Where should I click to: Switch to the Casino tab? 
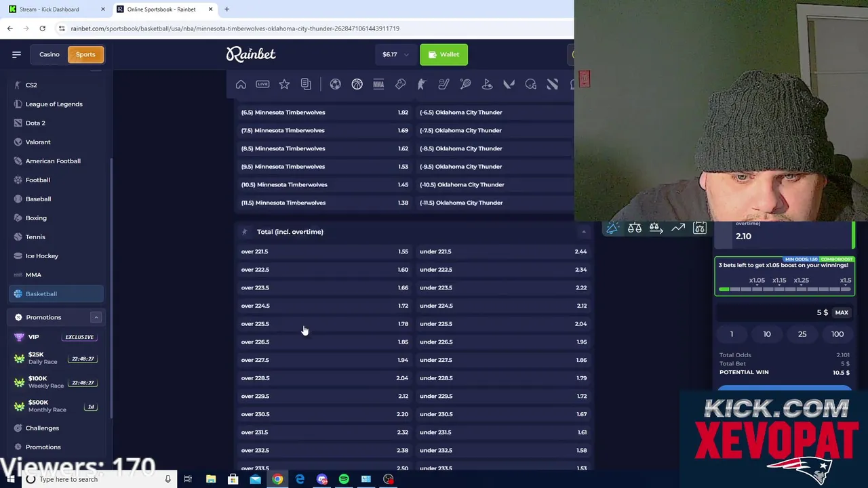point(50,54)
